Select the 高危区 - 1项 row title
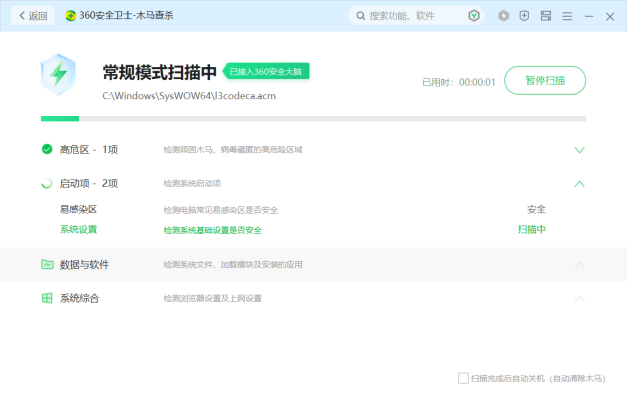This screenshot has width=627, height=395. pos(89,150)
